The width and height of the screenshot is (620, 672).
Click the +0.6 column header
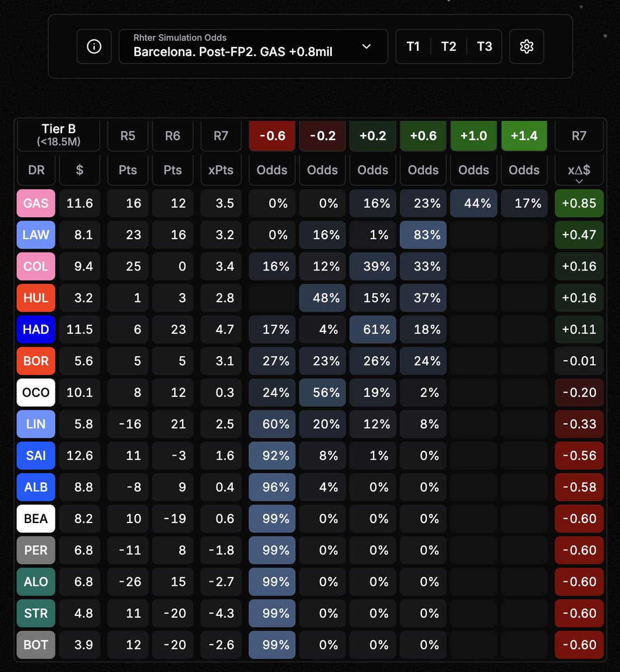click(x=423, y=136)
